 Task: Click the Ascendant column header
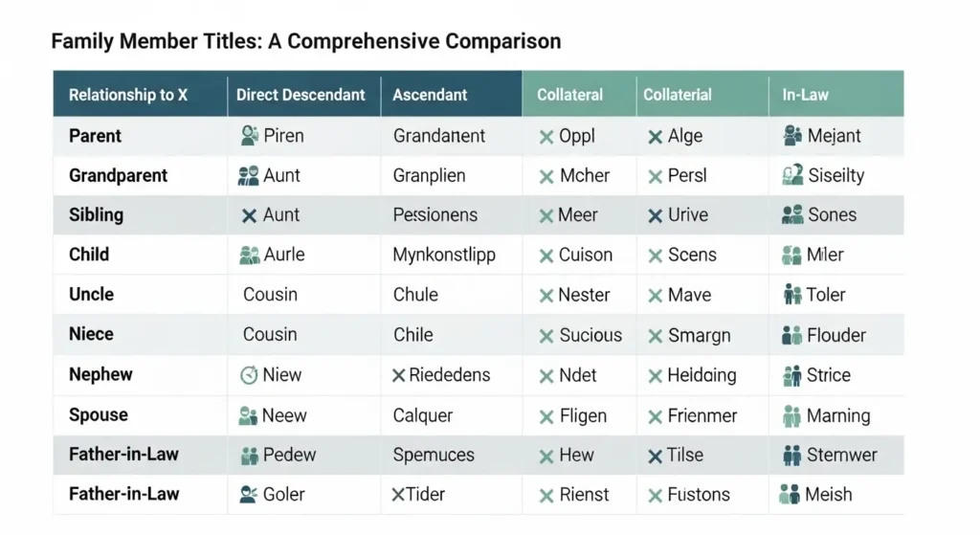(x=430, y=95)
